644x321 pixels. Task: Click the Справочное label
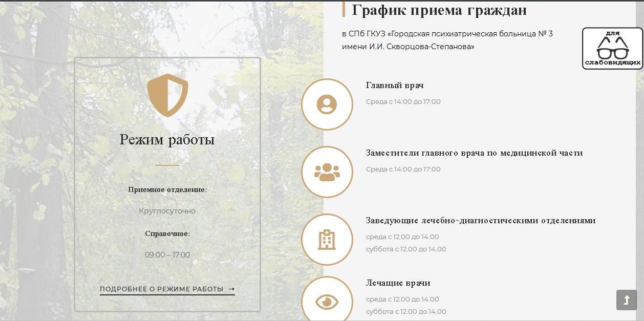click(x=167, y=233)
